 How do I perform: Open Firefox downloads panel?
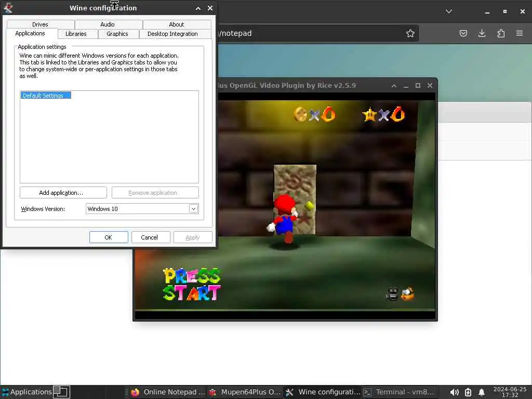tap(482, 33)
